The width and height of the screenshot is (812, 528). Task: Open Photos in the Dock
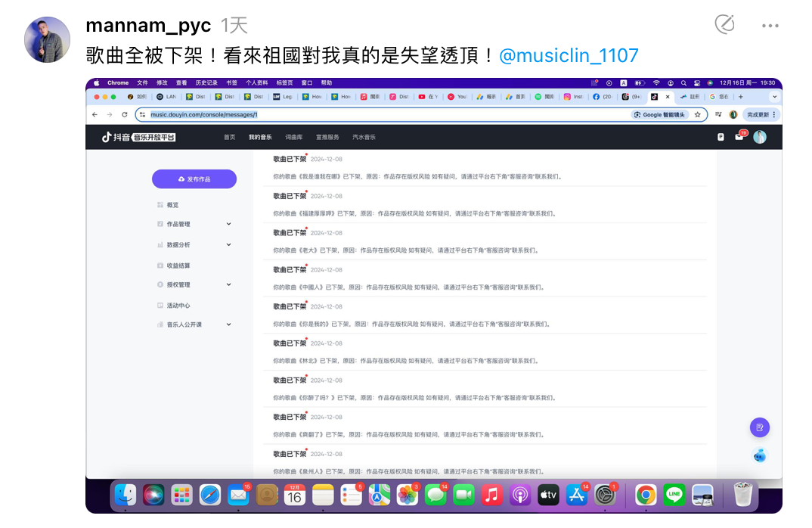click(407, 495)
